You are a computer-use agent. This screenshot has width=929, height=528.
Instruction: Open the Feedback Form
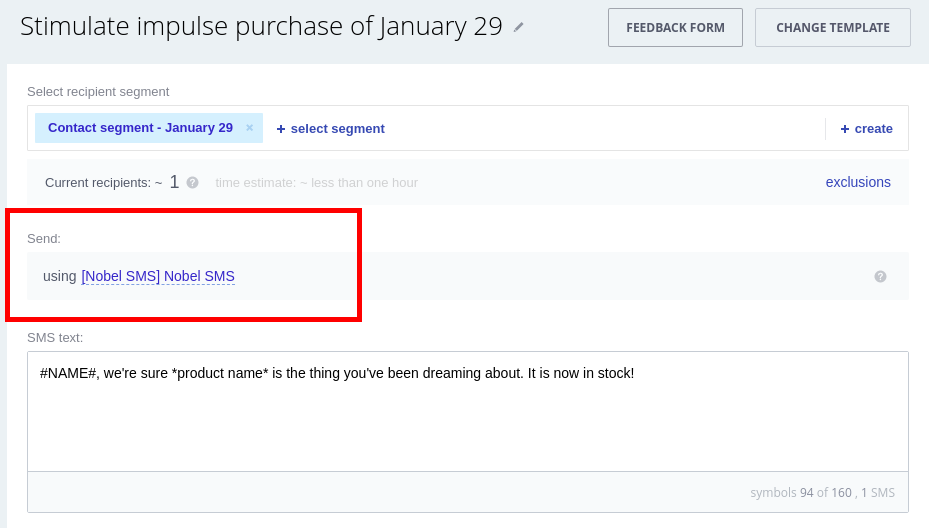click(x=675, y=28)
